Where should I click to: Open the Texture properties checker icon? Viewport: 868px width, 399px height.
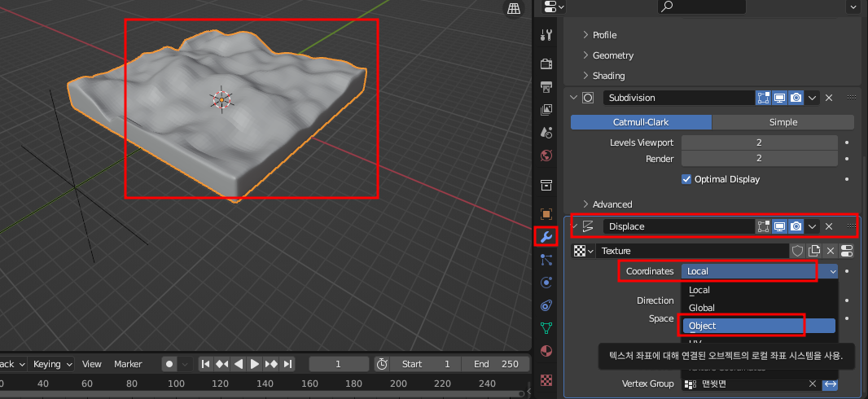(546, 380)
